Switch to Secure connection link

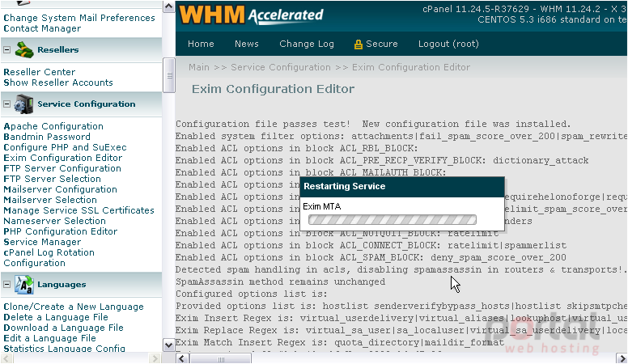coord(381,44)
